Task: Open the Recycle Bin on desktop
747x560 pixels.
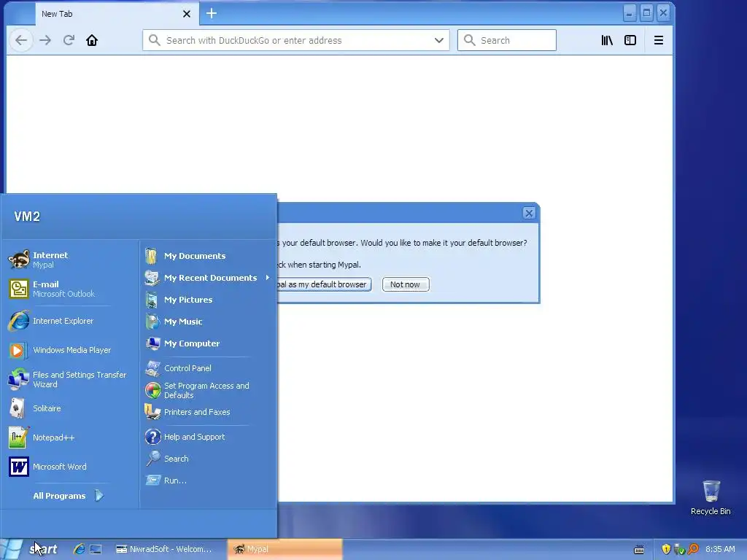Action: click(711, 497)
